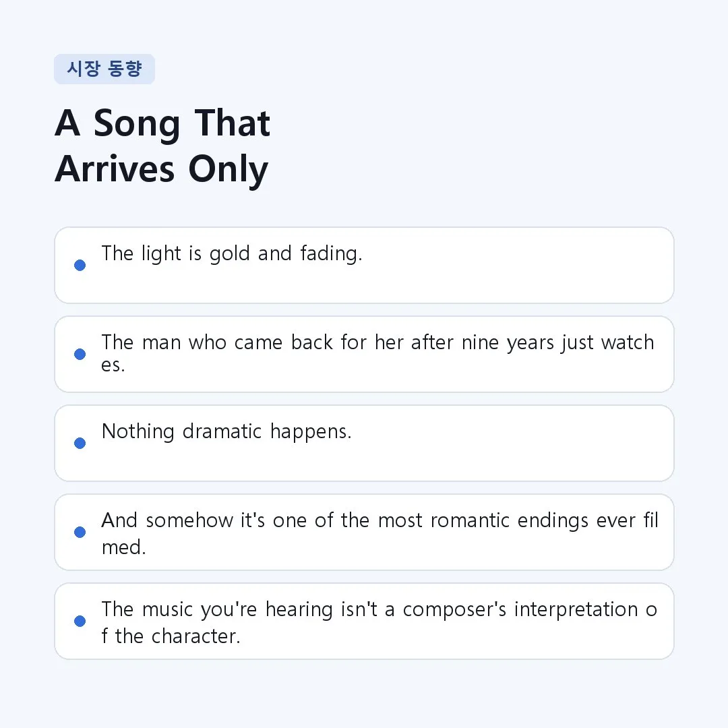728x728 pixels.
Task: Click the heading line 'A Song That'
Action: point(162,123)
